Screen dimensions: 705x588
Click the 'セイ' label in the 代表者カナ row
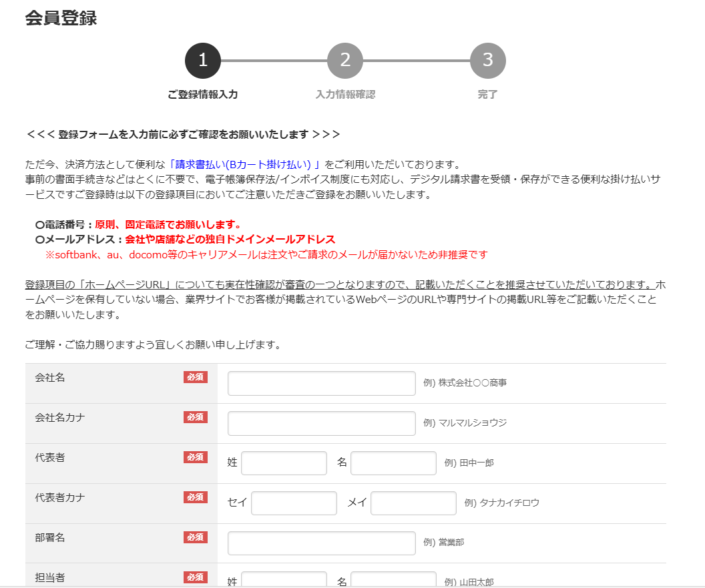point(238,502)
